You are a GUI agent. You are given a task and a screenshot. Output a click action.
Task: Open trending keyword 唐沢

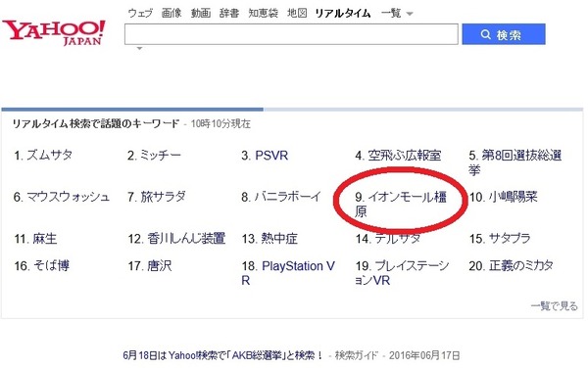[160, 266]
